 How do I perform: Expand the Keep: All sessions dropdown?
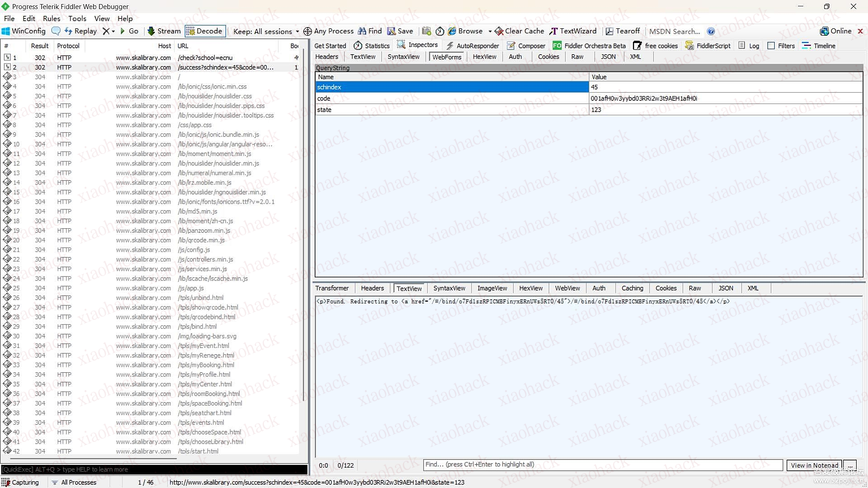(297, 32)
